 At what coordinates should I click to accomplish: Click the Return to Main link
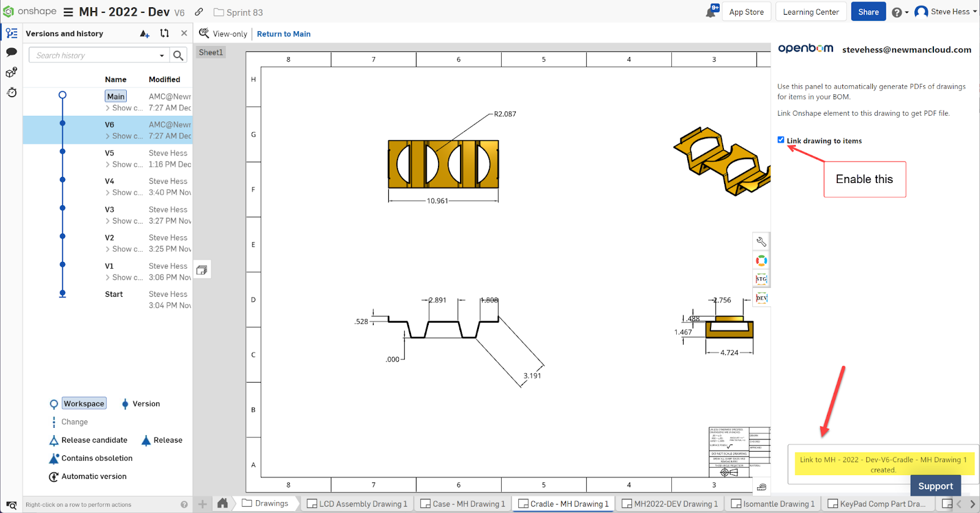[284, 34]
